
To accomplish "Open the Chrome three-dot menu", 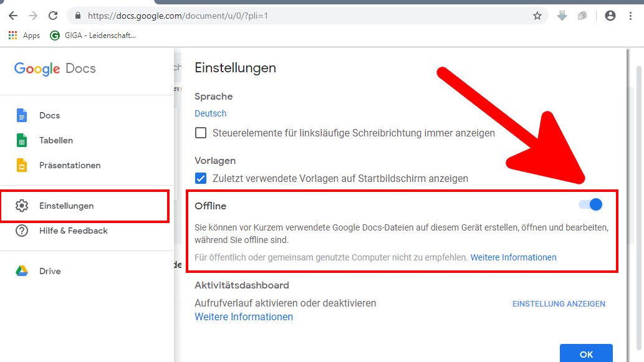I will pos(632,16).
